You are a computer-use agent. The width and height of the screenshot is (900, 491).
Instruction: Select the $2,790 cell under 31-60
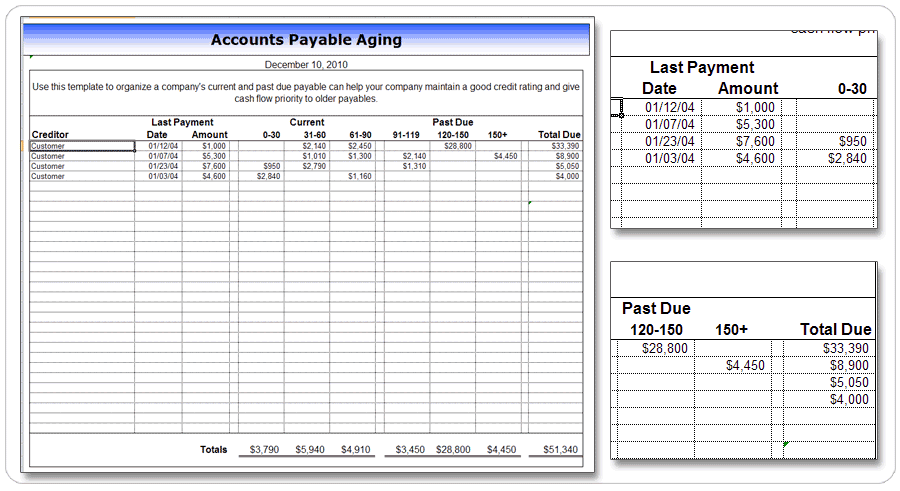coord(314,166)
